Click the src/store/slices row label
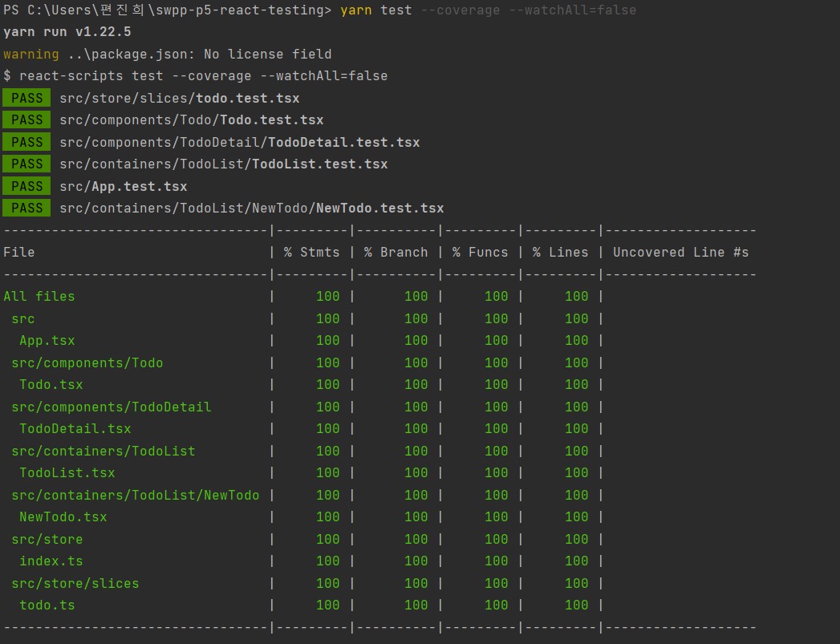This screenshot has height=644, width=840. [x=75, y=584]
